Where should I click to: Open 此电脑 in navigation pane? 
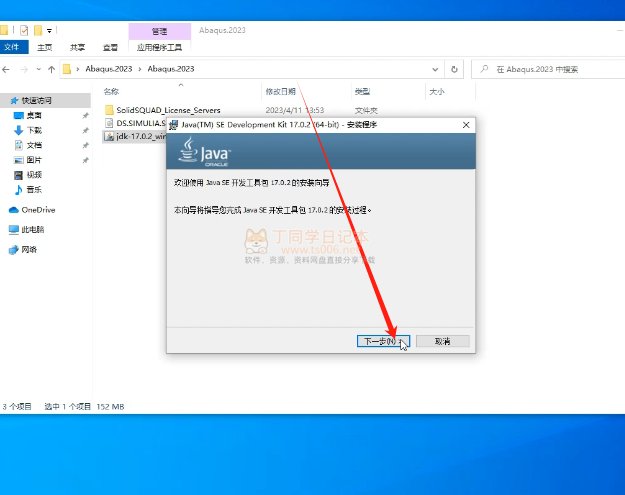click(x=33, y=230)
